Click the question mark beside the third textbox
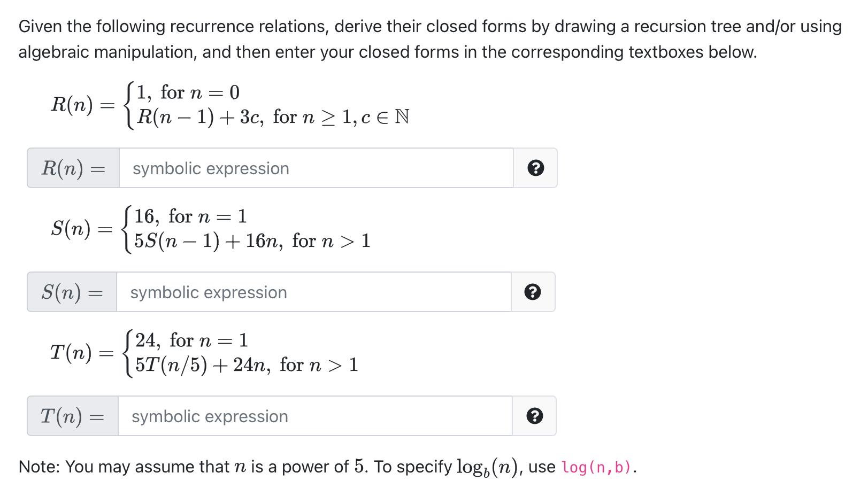Screen dimensions: 868x504 point(536,416)
